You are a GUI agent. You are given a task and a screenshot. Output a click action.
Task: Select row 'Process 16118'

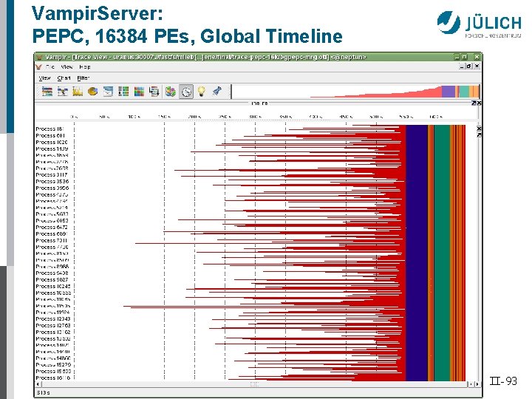[x=53, y=378]
